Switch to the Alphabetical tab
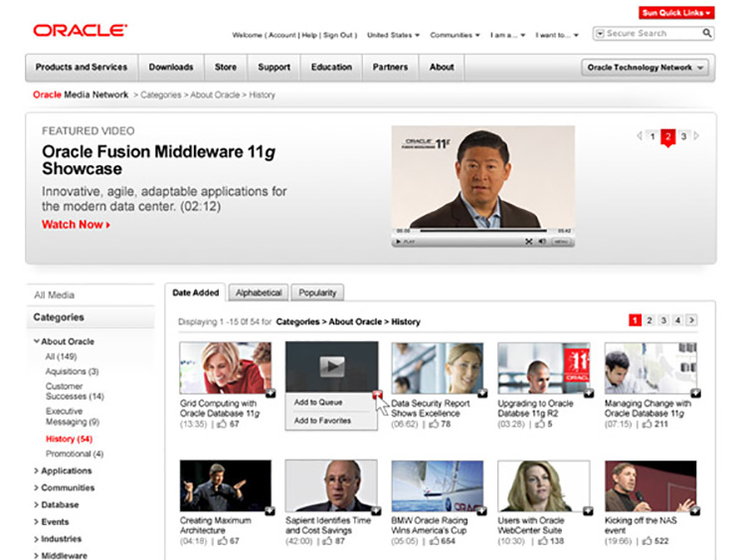746x560 pixels. pyautogui.click(x=259, y=292)
